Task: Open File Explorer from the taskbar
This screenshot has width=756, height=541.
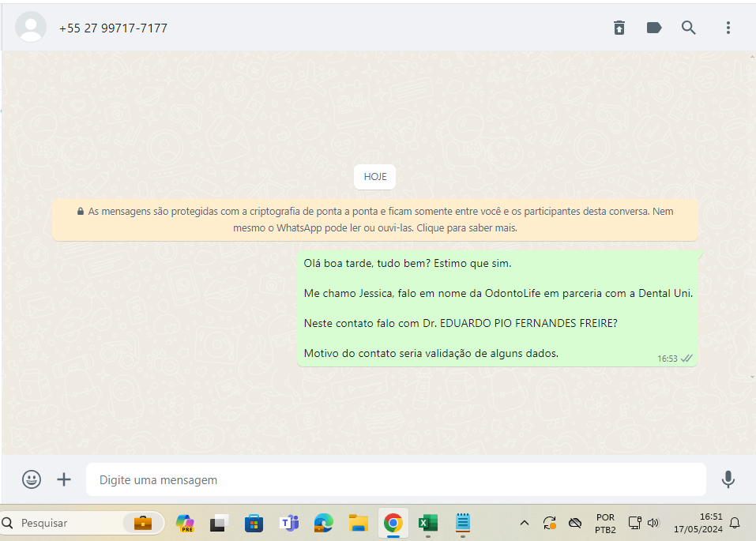Action: pos(359,523)
